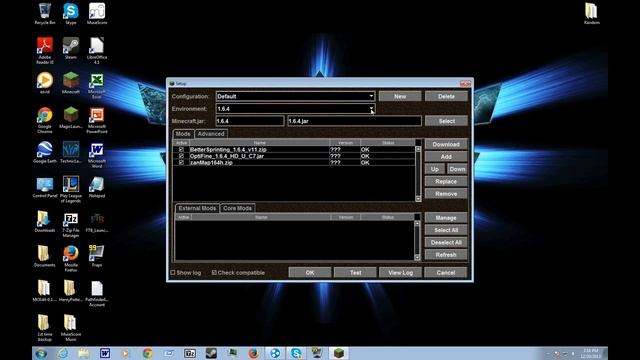The height and width of the screenshot is (360, 640).
Task: Click the 1.6.4.jar filename field
Action: 354,121
